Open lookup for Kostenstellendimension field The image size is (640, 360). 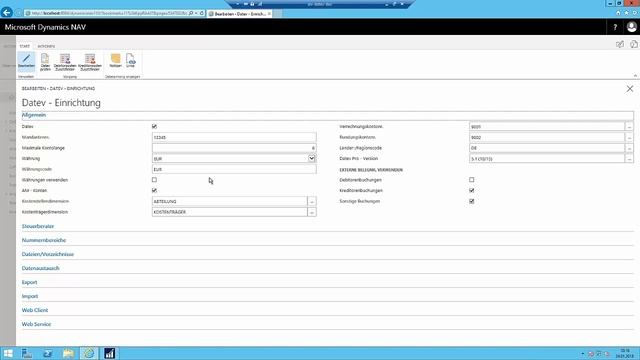tap(312, 202)
